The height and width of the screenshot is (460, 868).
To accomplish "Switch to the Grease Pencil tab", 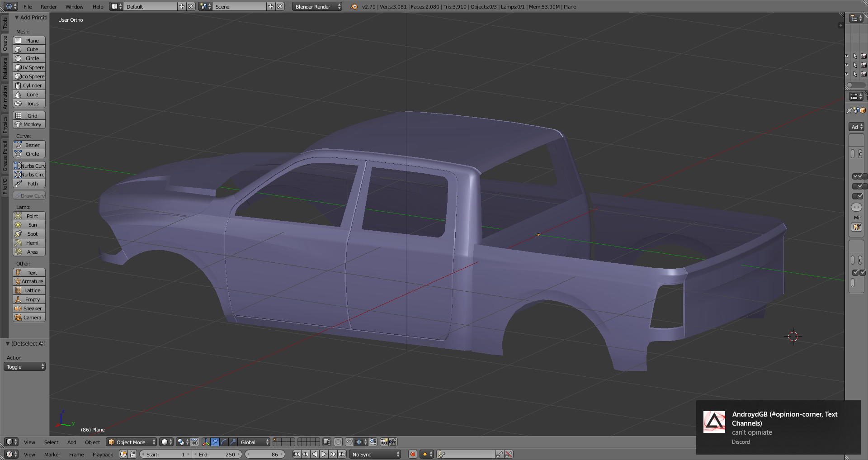I will [5, 156].
